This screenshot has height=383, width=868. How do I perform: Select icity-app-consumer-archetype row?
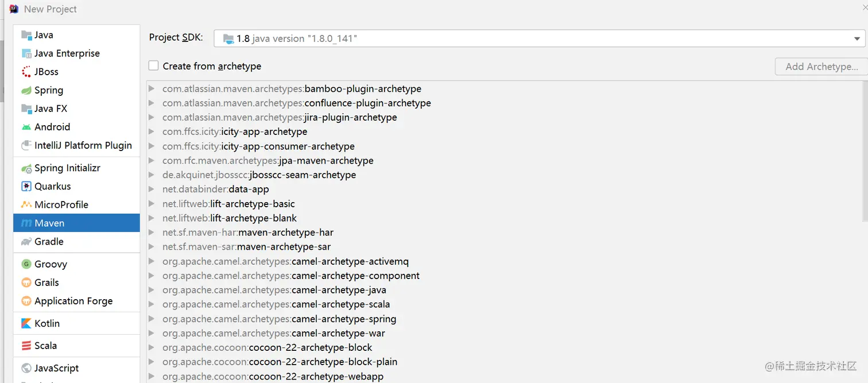pyautogui.click(x=504, y=146)
